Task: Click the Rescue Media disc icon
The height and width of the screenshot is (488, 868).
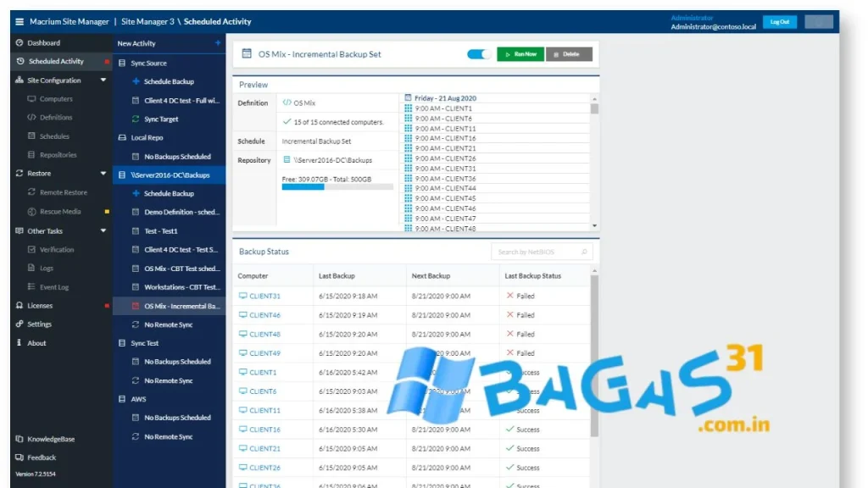Action: pyautogui.click(x=31, y=212)
